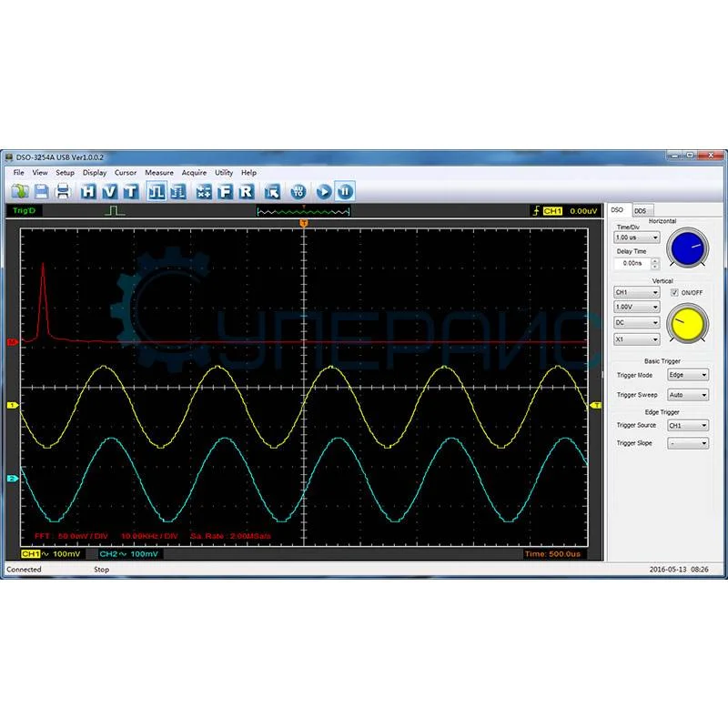Click the Delay Time input field

[x=631, y=263]
